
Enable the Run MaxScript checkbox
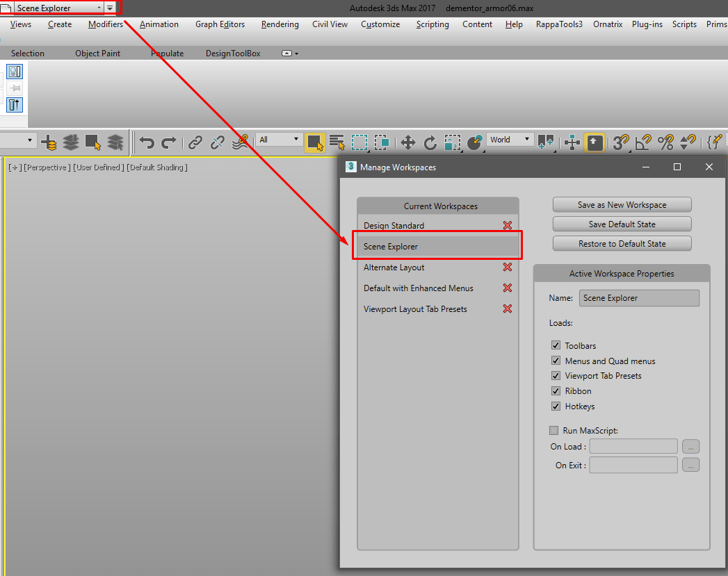(554, 430)
